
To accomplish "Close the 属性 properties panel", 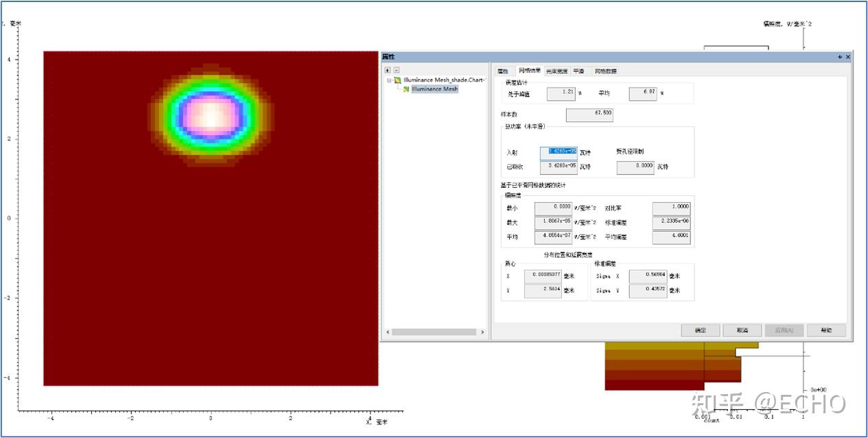I will pyautogui.click(x=847, y=57).
